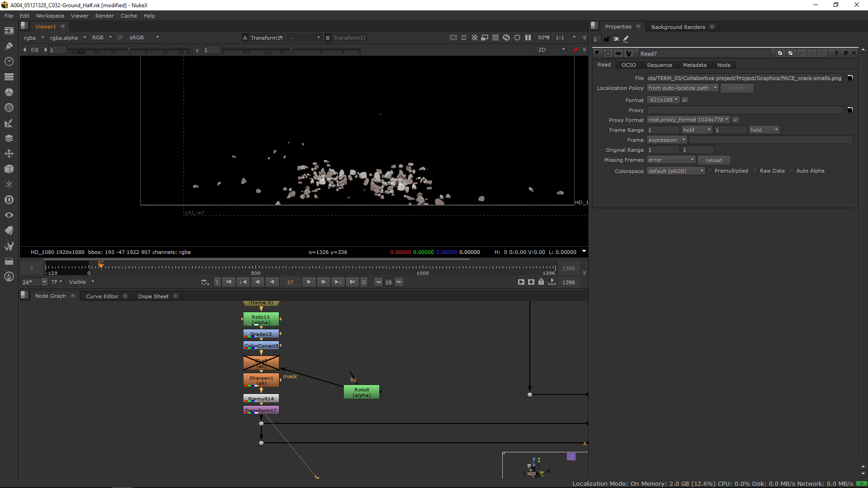Click the reload button
The height and width of the screenshot is (488, 868).
pyautogui.click(x=713, y=160)
